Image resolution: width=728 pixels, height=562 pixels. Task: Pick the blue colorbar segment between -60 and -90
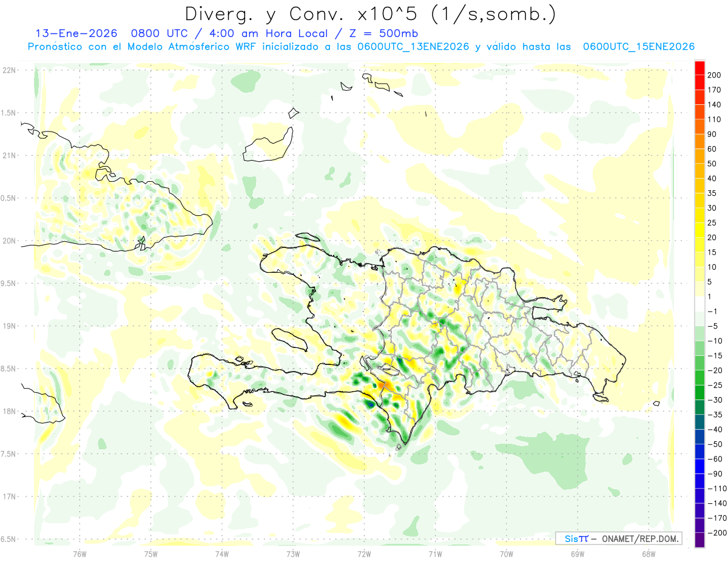(699, 467)
